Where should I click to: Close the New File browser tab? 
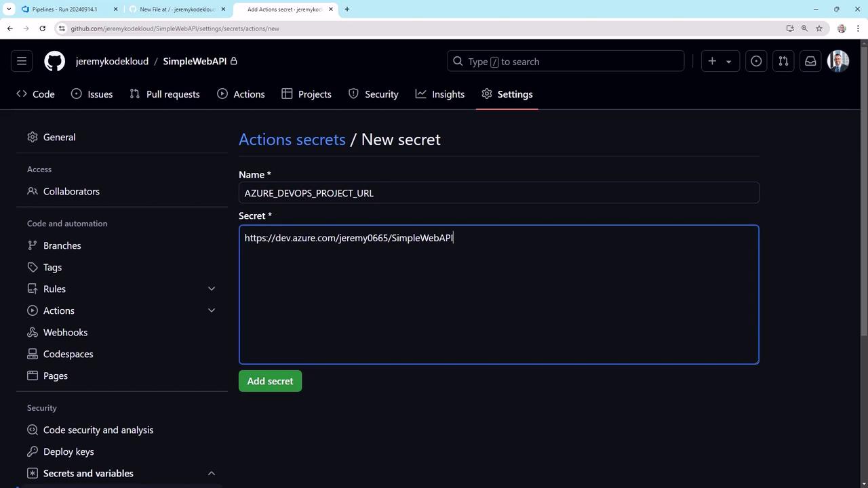223,9
